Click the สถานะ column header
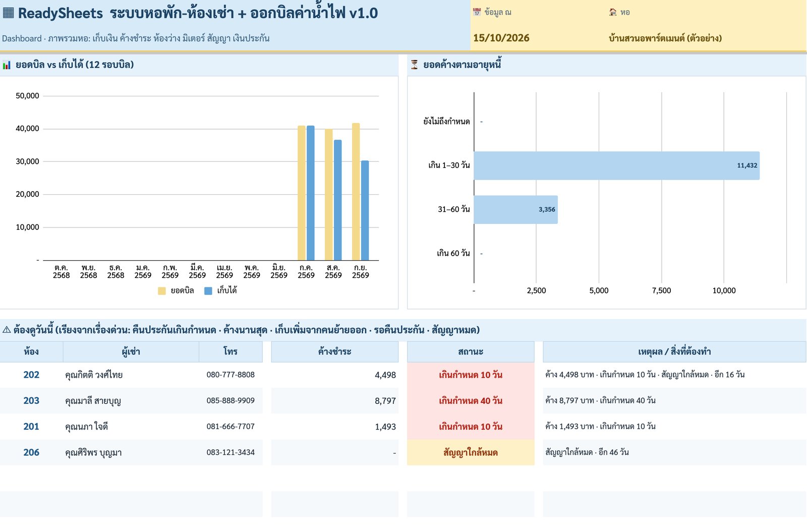Image resolution: width=807 pixels, height=532 pixels. click(x=471, y=351)
